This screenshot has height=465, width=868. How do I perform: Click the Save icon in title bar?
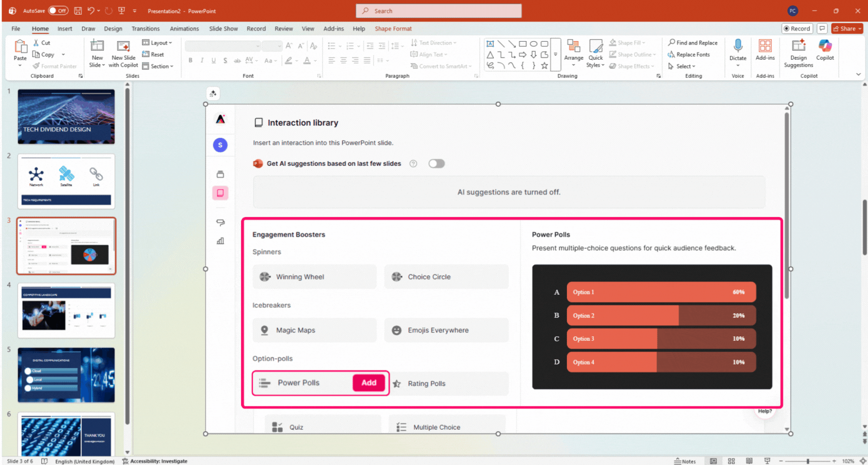[x=78, y=11]
